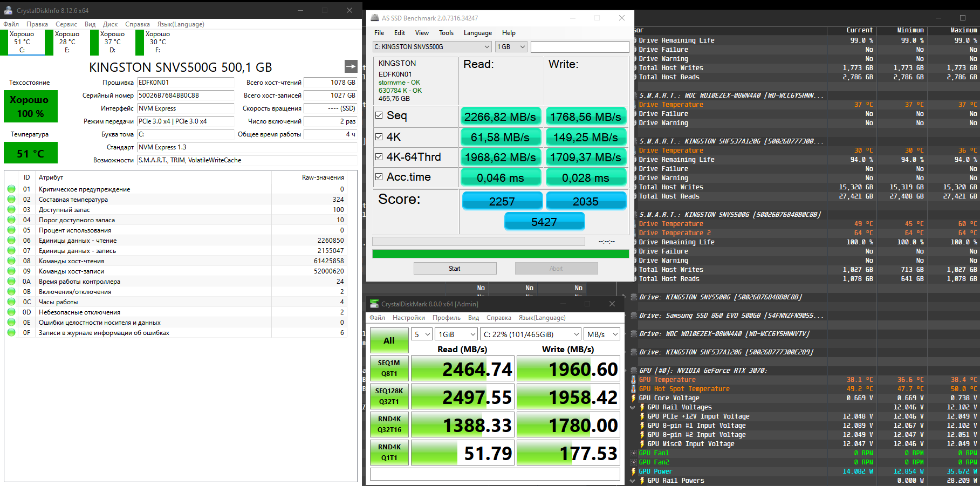This screenshot has height=486, width=980.
Task: Click the chip icon beside Drive: KINGSTON SNVS500G
Action: [634, 297]
